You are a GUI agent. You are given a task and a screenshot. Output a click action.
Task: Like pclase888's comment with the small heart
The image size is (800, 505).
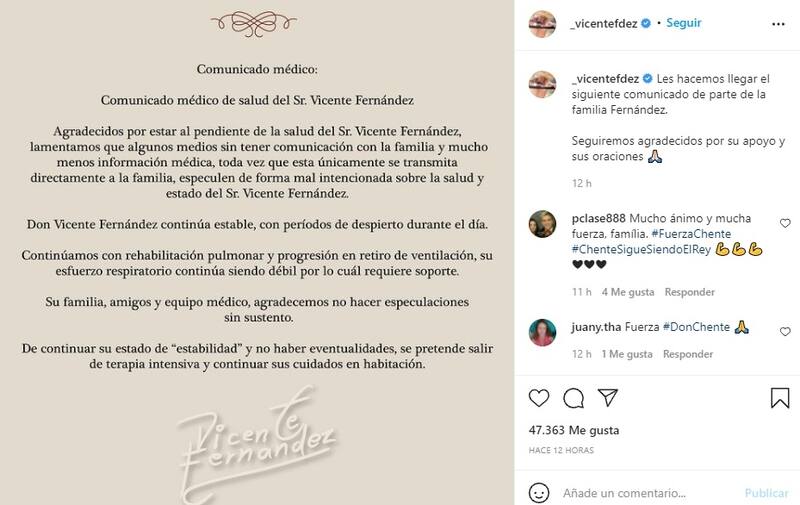(x=785, y=223)
